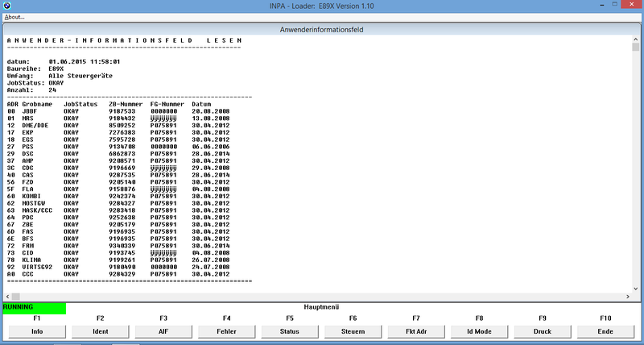Image resolution: width=644 pixels, height=345 pixels.
Task: Select the PDC control unit row
Action: (x=118, y=218)
